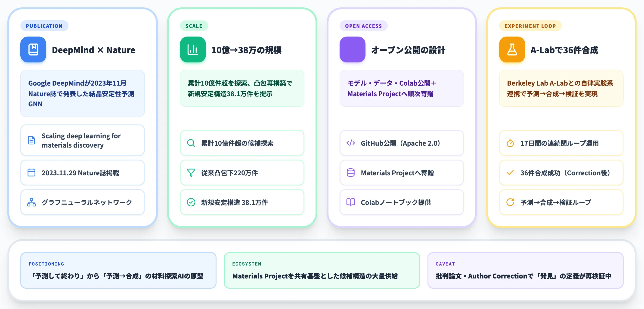The height and width of the screenshot is (309, 644).
Task: Click the A-Labで36件合成 heading
Action: coord(564,50)
